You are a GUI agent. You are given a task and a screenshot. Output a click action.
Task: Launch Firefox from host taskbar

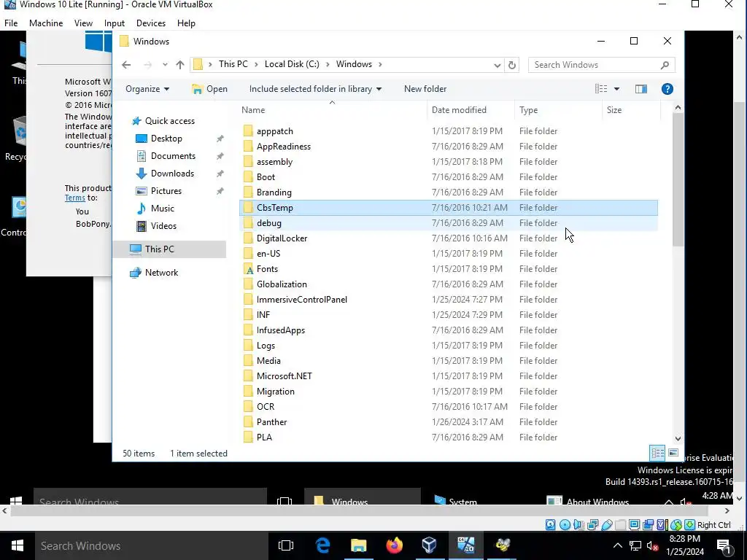coord(394,545)
